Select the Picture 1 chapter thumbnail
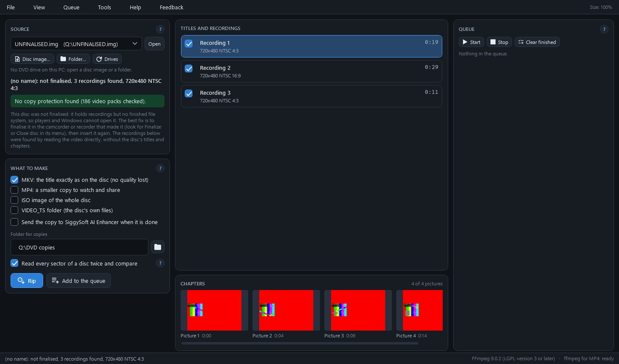The height and width of the screenshot is (364, 619). pyautogui.click(x=214, y=310)
